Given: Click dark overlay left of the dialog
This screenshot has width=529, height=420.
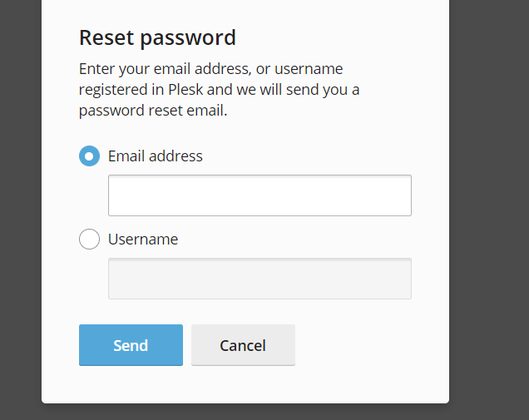Looking at the screenshot, I should point(21,202).
